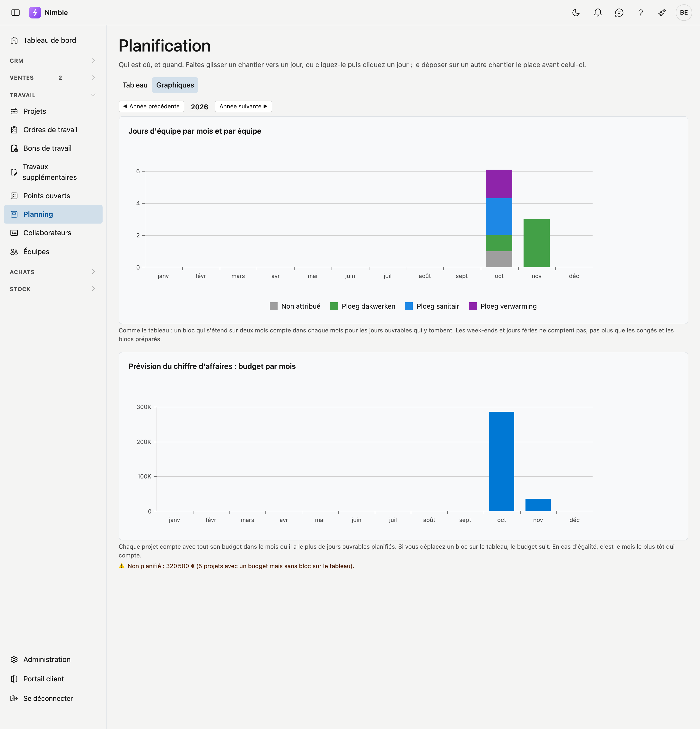Open Projets in sidebar
Image resolution: width=700 pixels, height=729 pixels.
coord(53,111)
